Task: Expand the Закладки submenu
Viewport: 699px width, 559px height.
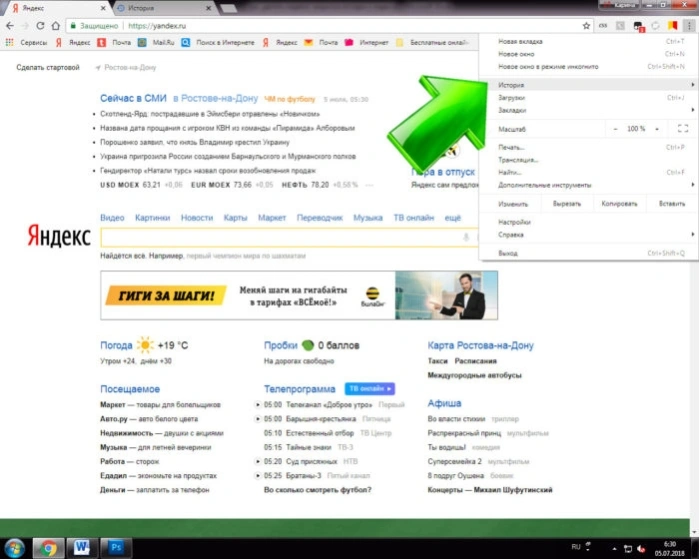Action: tap(588, 110)
